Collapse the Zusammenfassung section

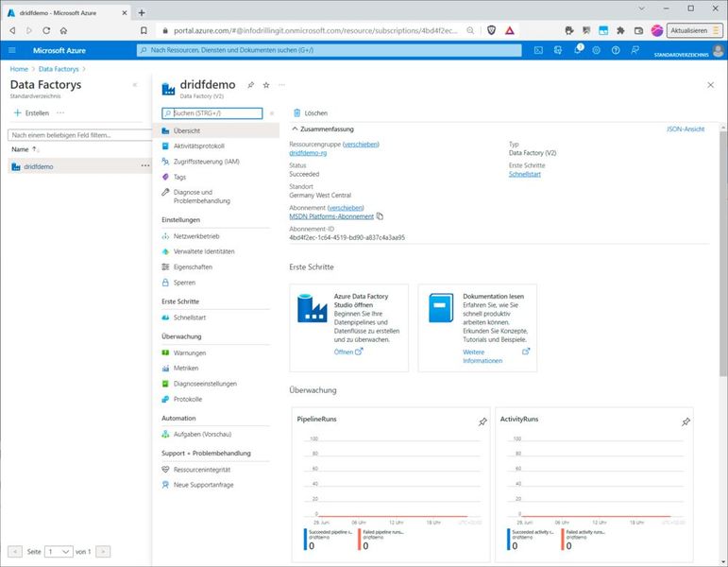tap(295, 129)
